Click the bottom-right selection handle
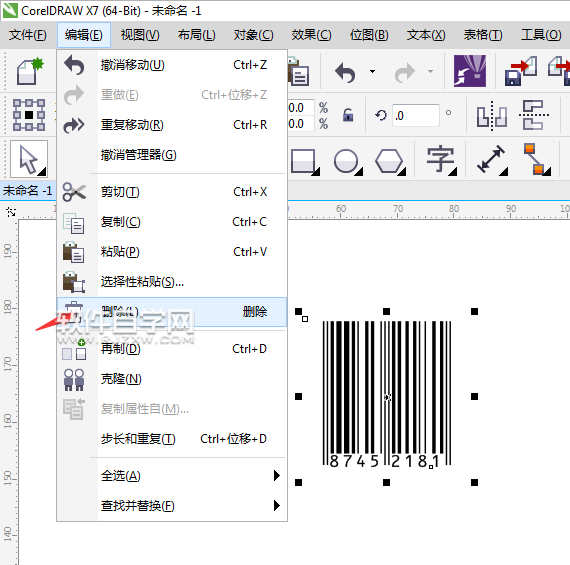The image size is (570, 565). [x=474, y=482]
